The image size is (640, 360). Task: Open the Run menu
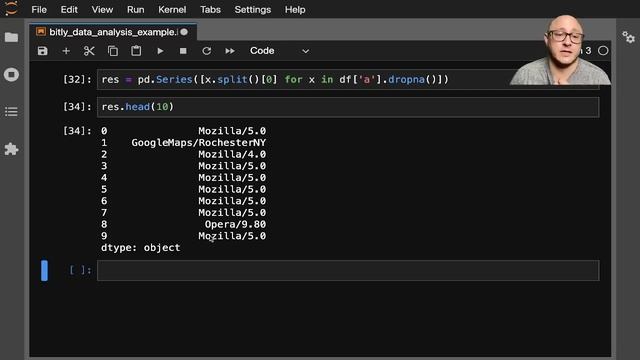(136, 9)
